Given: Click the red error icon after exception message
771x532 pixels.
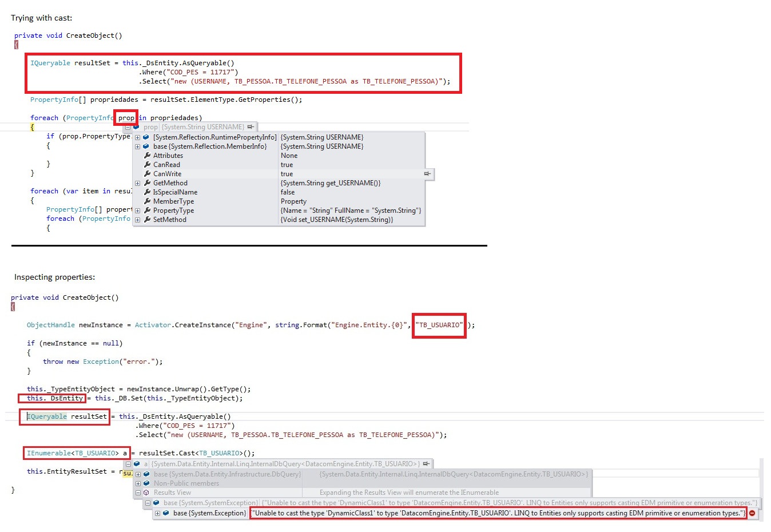Looking at the screenshot, I should (x=752, y=513).
